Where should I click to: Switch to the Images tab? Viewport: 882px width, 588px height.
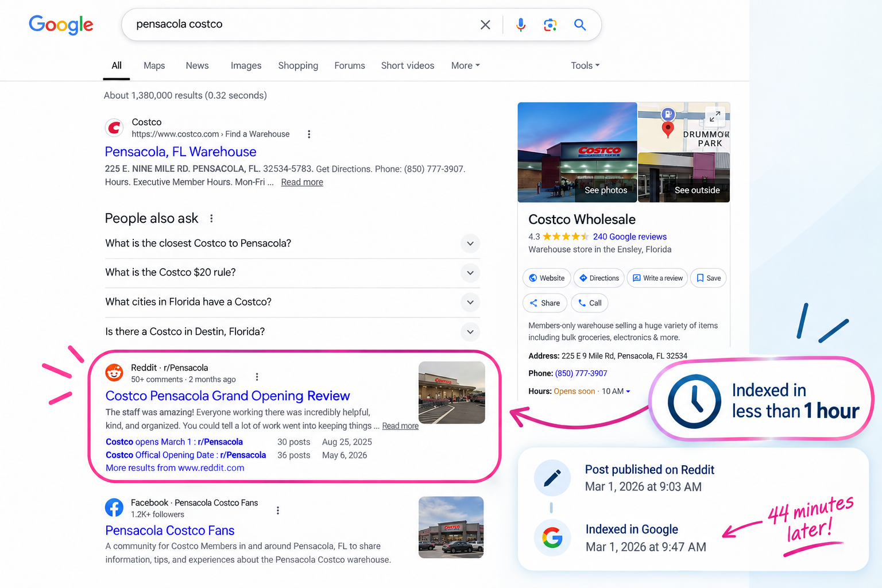pyautogui.click(x=246, y=65)
